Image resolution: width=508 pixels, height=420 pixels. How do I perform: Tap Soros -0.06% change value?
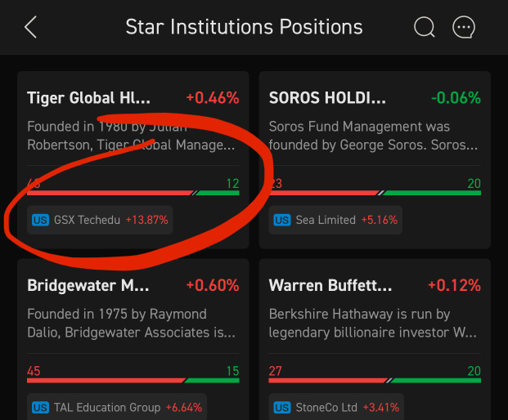pos(456,98)
